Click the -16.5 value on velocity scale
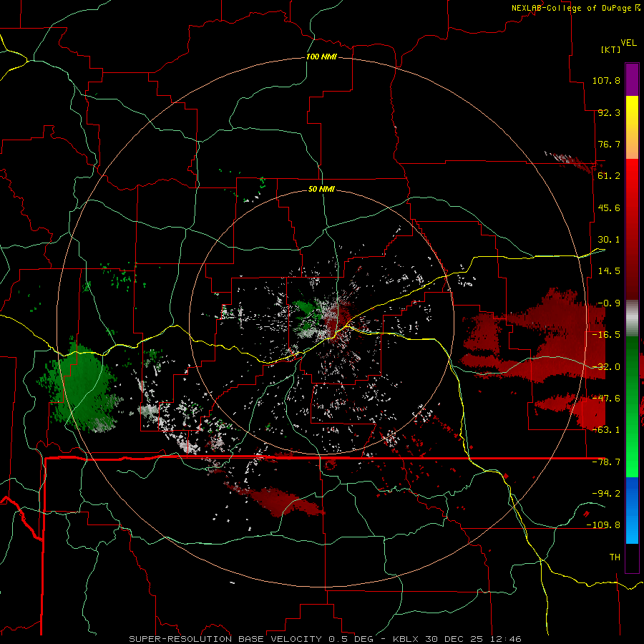The height and width of the screenshot is (644, 644). 606,335
